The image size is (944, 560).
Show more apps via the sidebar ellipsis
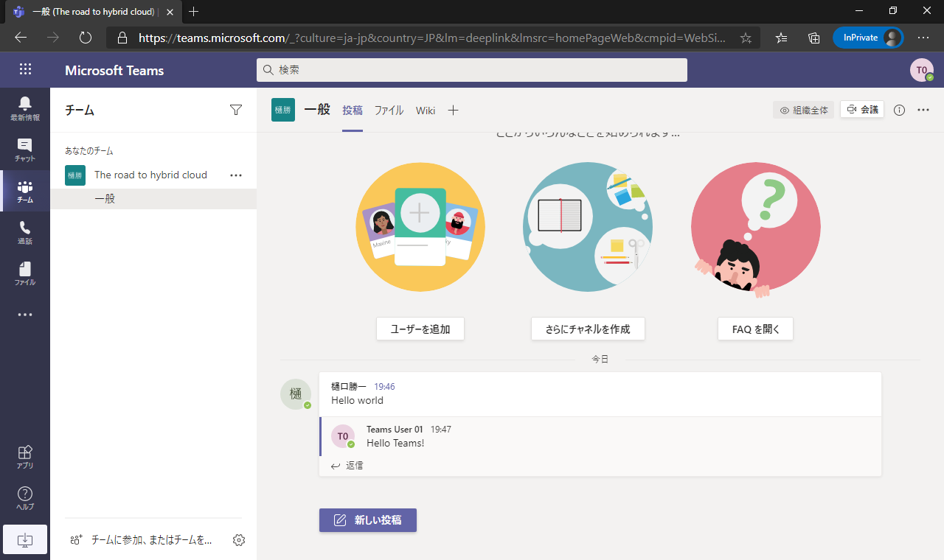25,315
